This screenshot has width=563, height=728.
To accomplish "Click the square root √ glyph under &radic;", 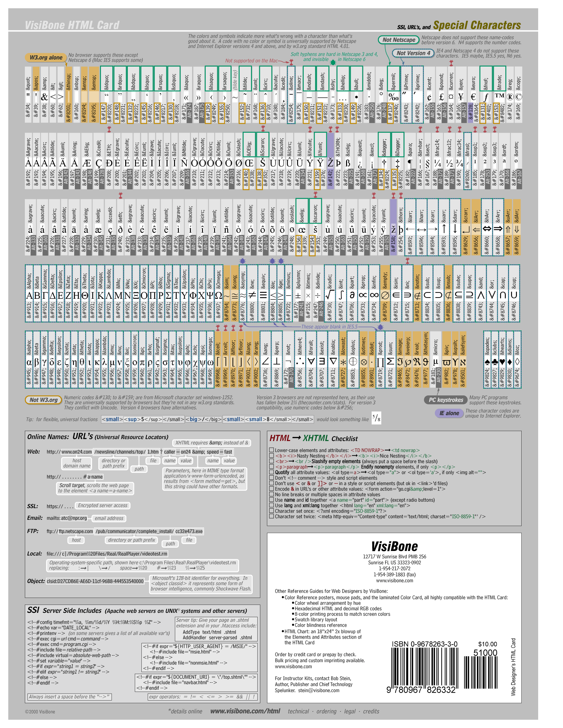I will (330, 295).
